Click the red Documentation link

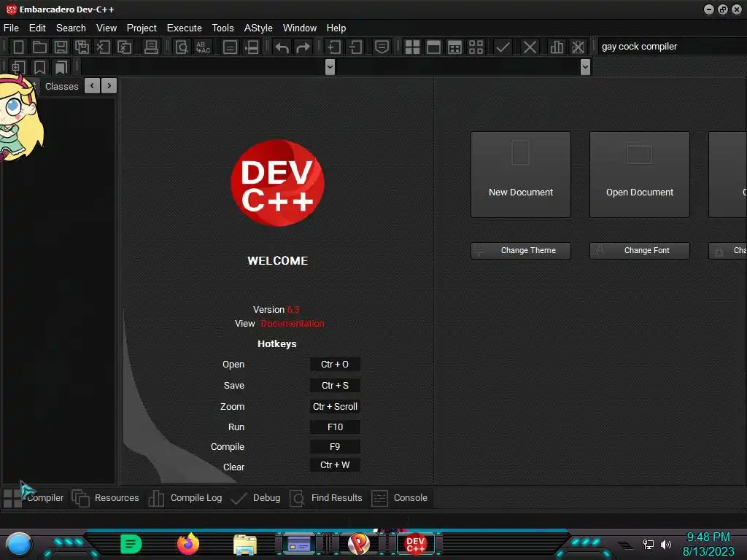tap(293, 323)
